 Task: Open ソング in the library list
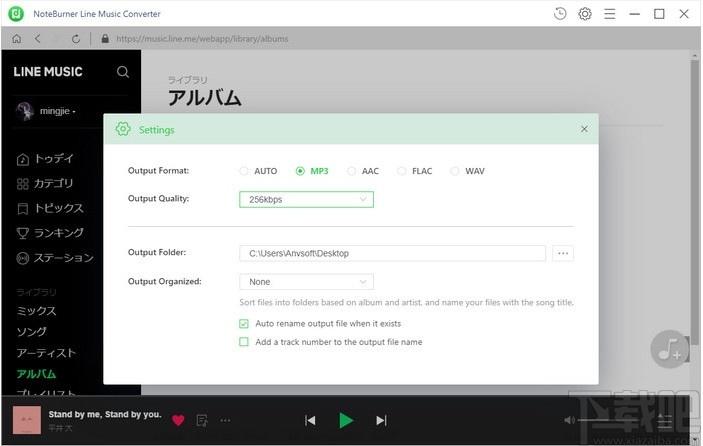(x=31, y=332)
